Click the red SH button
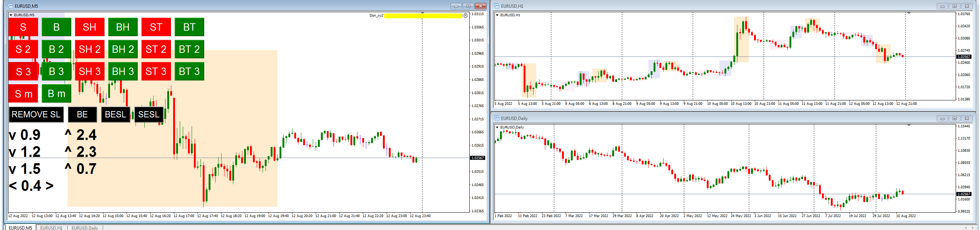Image resolution: width=980 pixels, height=230 pixels. [90, 27]
